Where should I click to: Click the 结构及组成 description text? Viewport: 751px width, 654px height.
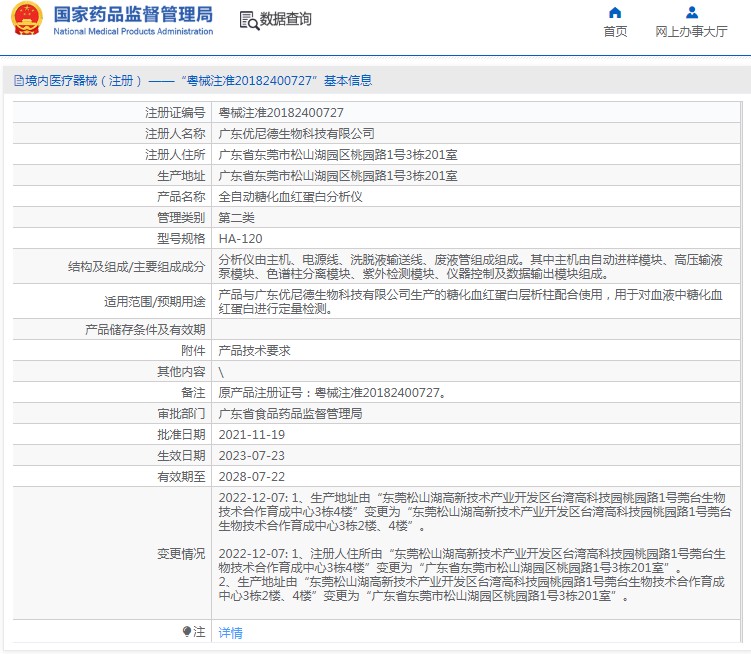tap(470, 267)
